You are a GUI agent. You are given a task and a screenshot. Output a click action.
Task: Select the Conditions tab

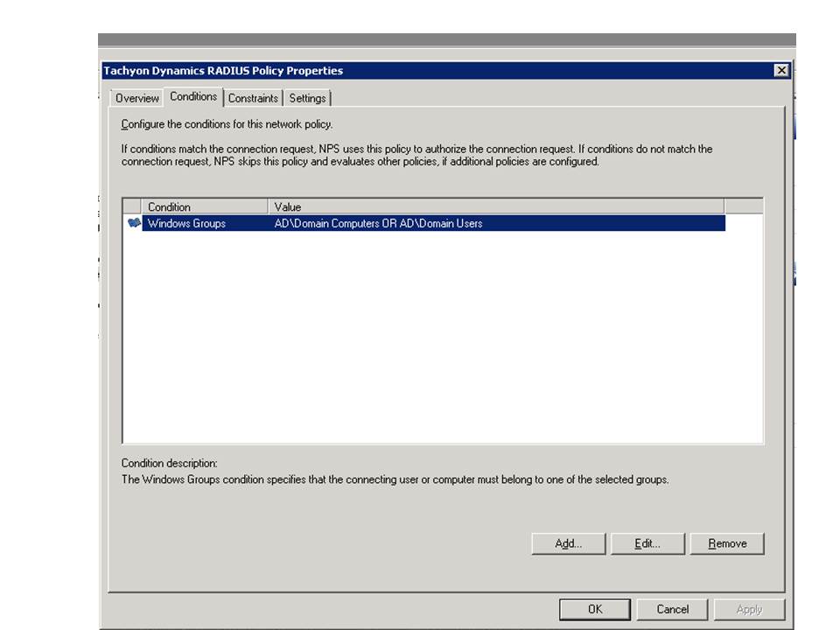[x=193, y=97]
